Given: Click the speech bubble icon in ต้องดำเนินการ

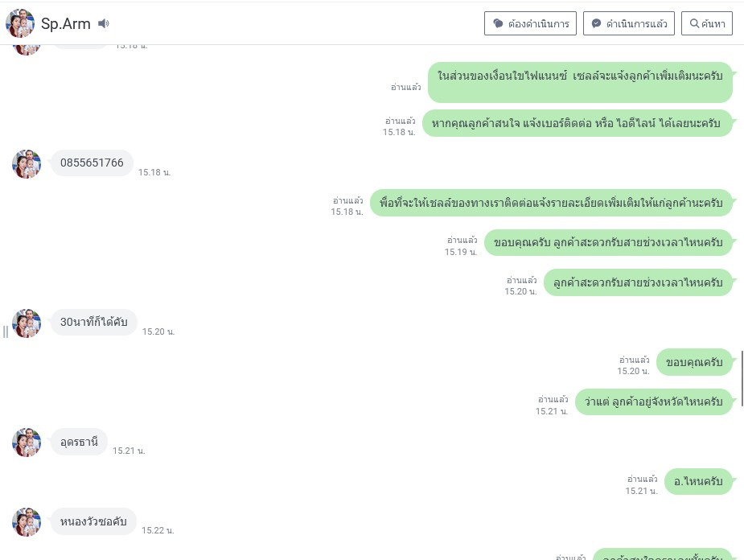Looking at the screenshot, I should pos(498,23).
